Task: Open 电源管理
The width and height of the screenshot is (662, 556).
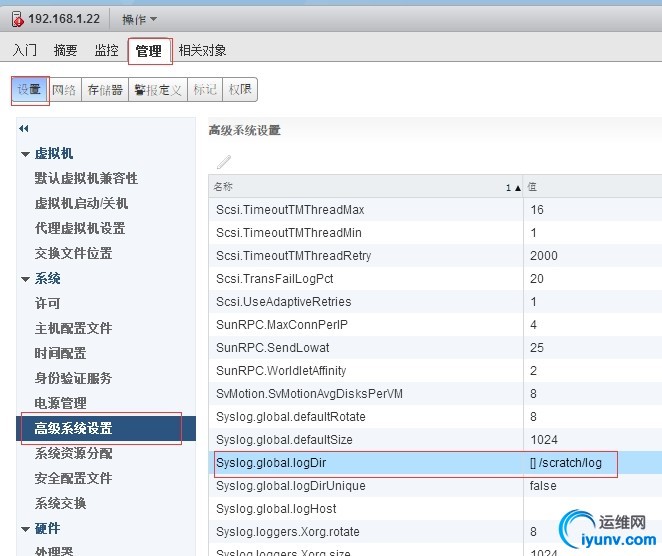Action: [60, 403]
